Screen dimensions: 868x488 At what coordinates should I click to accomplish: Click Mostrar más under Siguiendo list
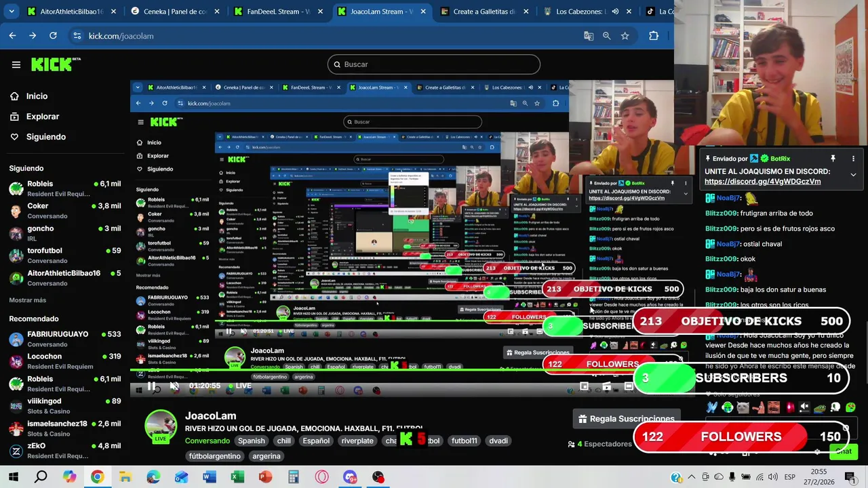pos(28,300)
